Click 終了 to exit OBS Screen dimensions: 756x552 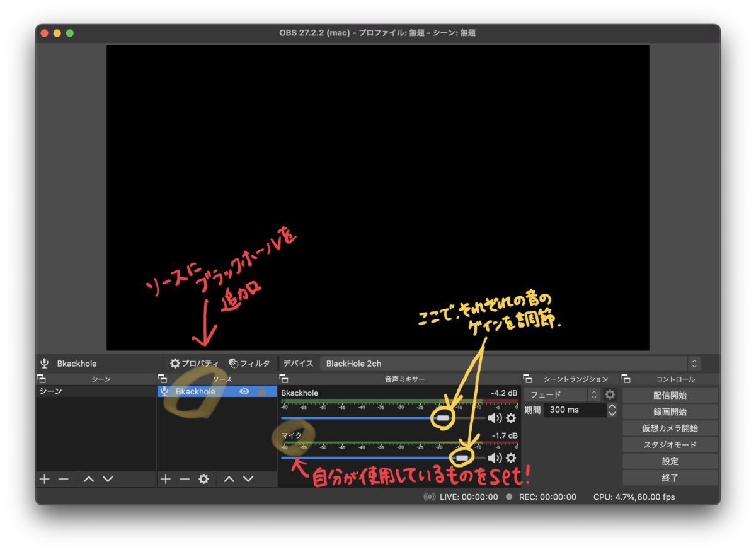click(x=670, y=478)
